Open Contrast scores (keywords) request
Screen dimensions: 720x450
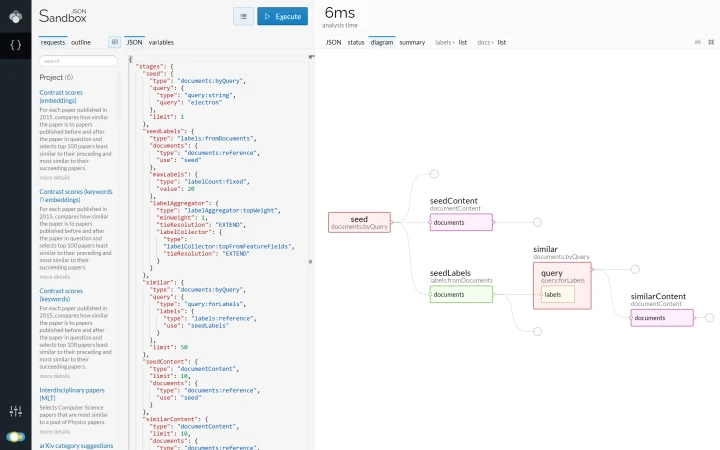coord(61,295)
